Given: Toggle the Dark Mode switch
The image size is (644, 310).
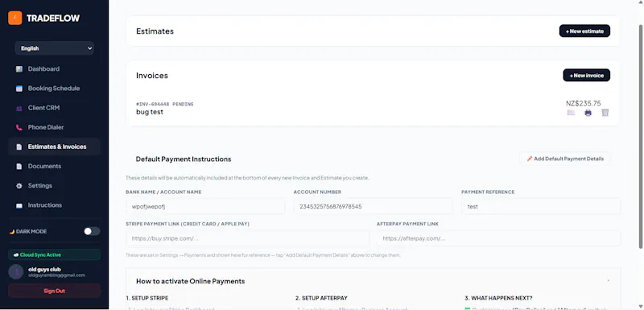Looking at the screenshot, I should (x=92, y=232).
